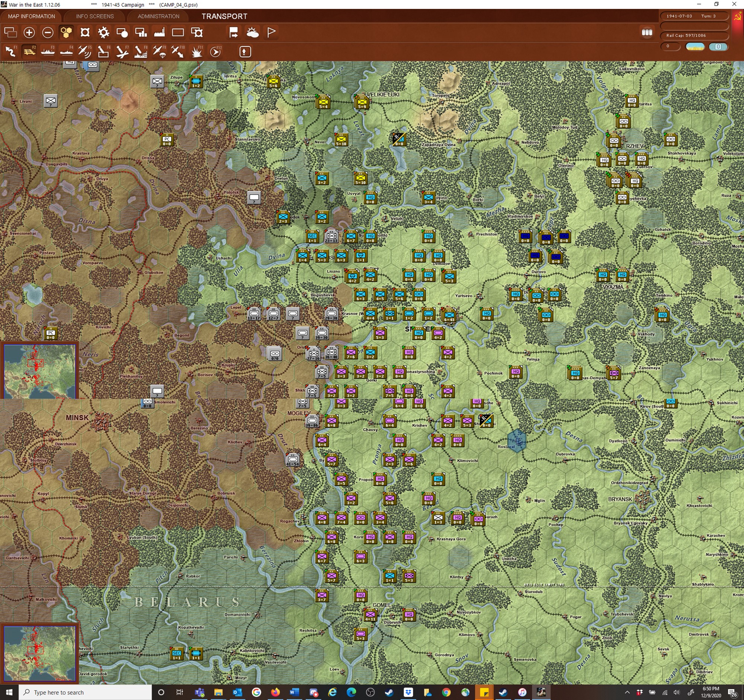Click the F12 end turn icon
This screenshot has height=700, width=744.
coord(215,51)
